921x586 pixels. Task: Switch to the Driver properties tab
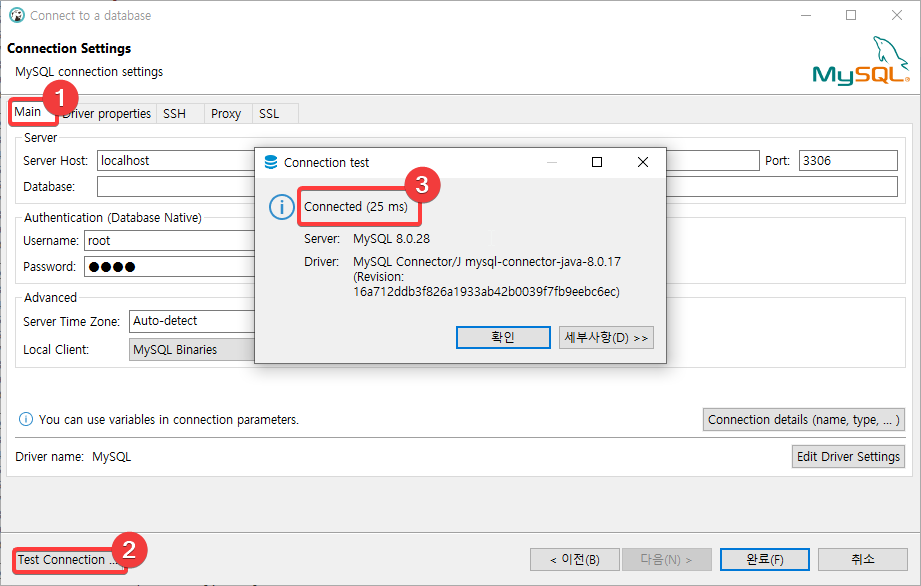click(x=107, y=114)
